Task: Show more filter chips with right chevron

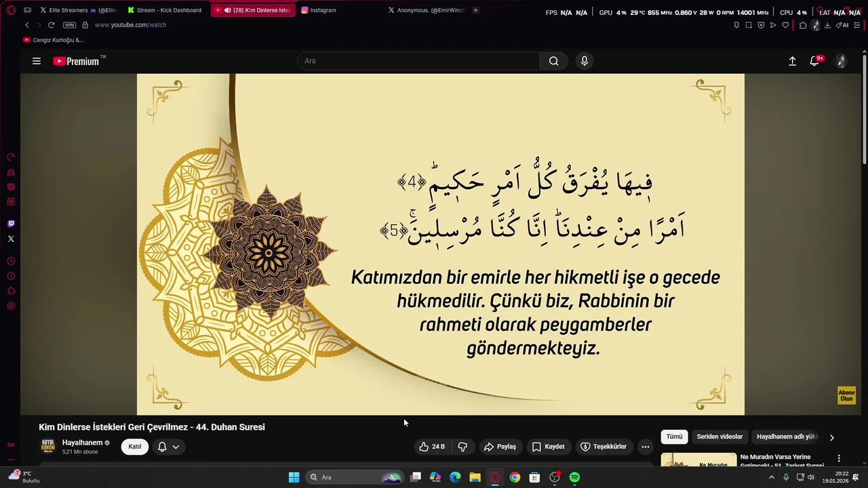Action: (x=831, y=438)
